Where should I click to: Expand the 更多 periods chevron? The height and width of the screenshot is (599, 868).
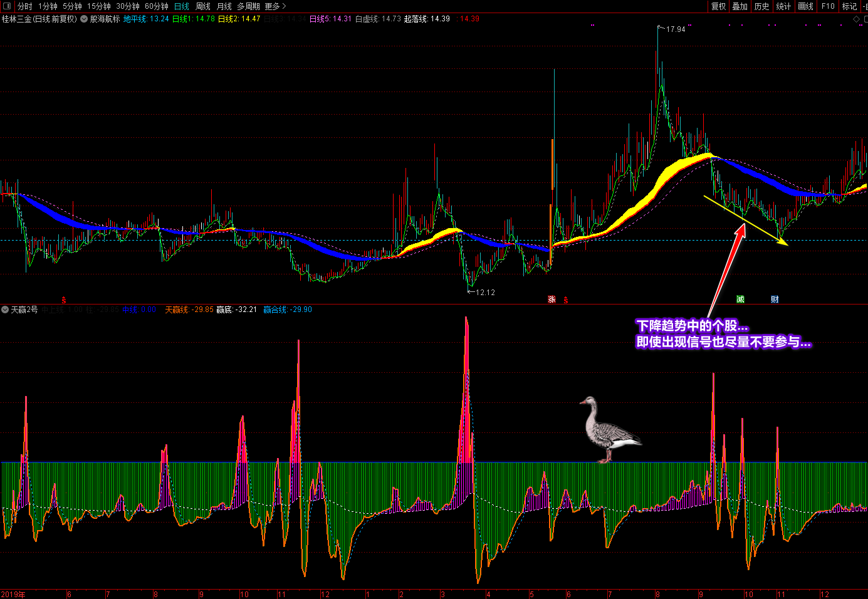(x=275, y=6)
